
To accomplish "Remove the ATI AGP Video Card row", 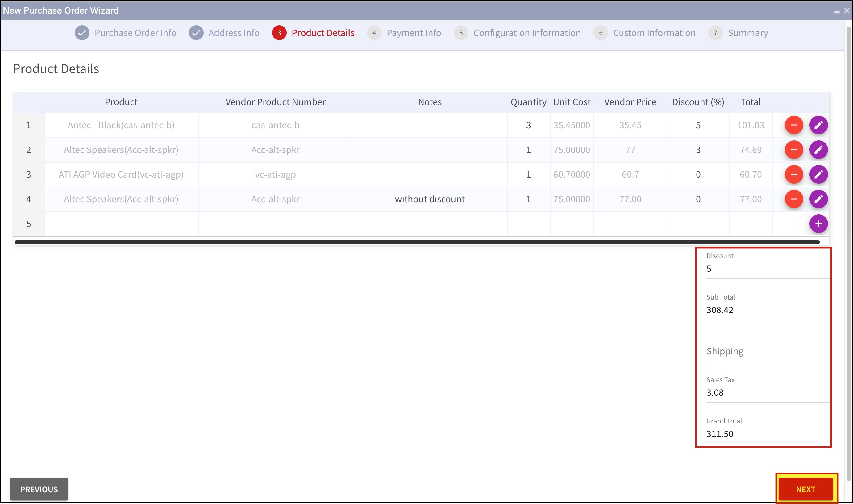I will (793, 175).
